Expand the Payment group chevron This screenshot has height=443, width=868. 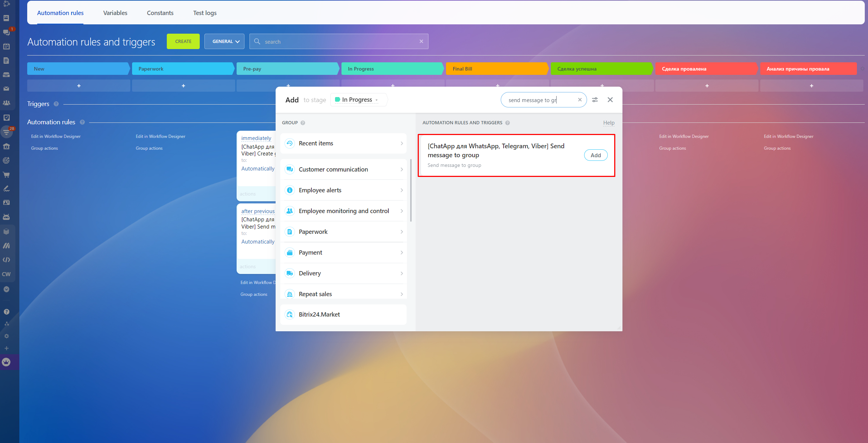point(402,252)
